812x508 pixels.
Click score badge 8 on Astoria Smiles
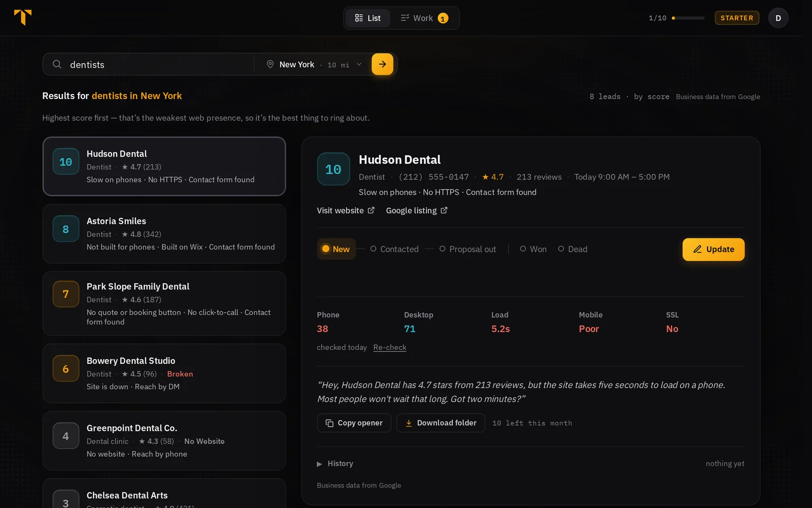66,229
